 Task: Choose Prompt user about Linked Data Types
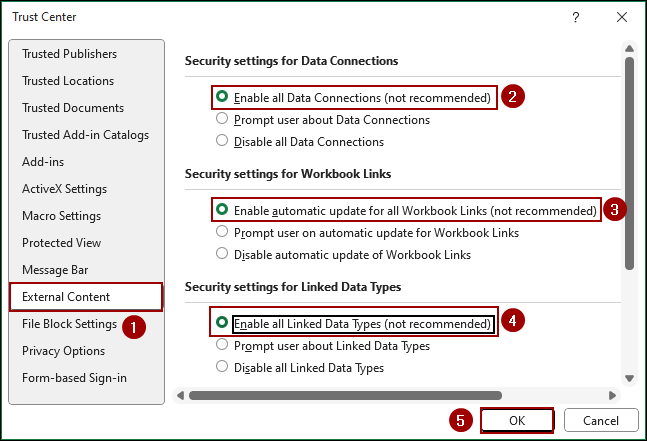tap(222, 346)
